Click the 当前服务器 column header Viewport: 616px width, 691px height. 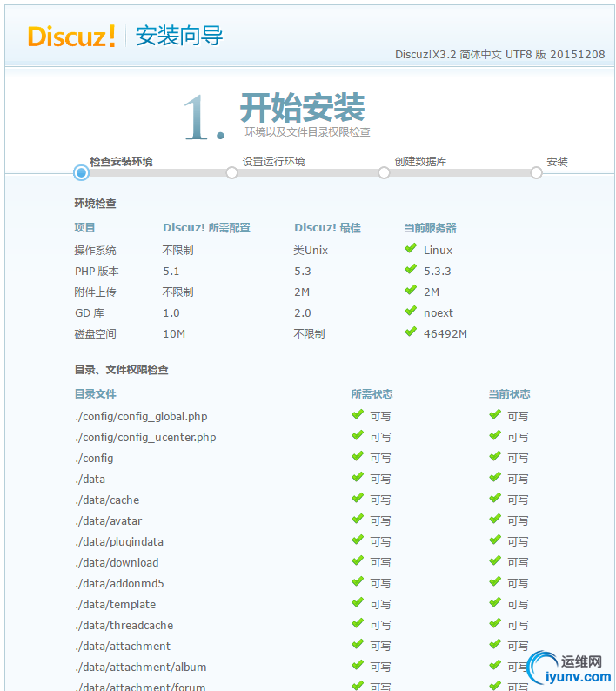point(430,228)
